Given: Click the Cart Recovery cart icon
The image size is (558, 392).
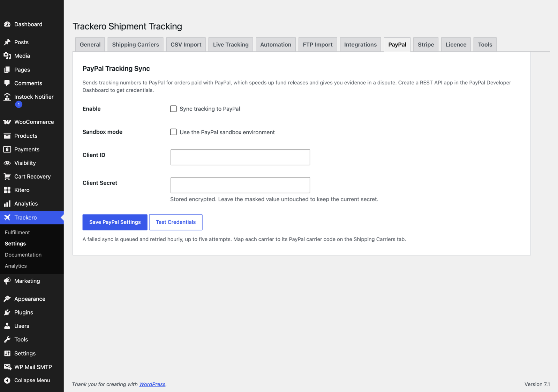Looking at the screenshot, I should [7, 177].
